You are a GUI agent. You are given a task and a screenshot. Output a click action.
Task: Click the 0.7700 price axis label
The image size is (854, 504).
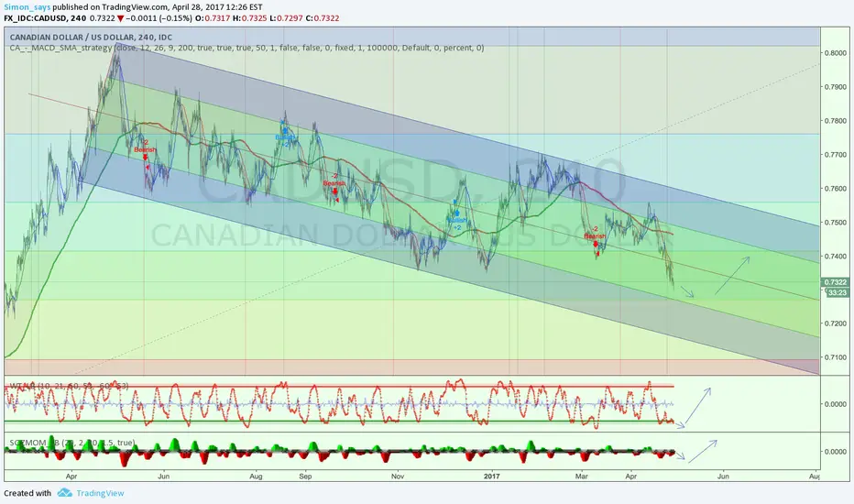click(836, 155)
